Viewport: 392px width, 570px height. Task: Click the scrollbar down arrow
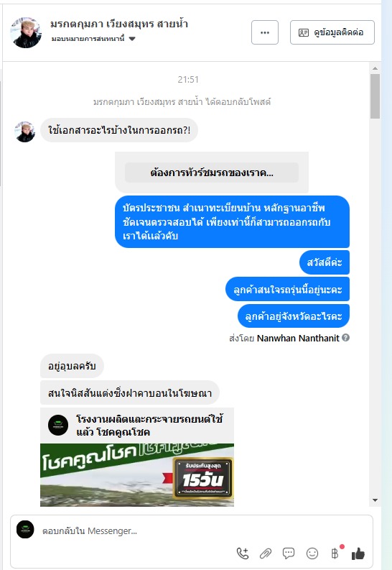click(x=375, y=500)
